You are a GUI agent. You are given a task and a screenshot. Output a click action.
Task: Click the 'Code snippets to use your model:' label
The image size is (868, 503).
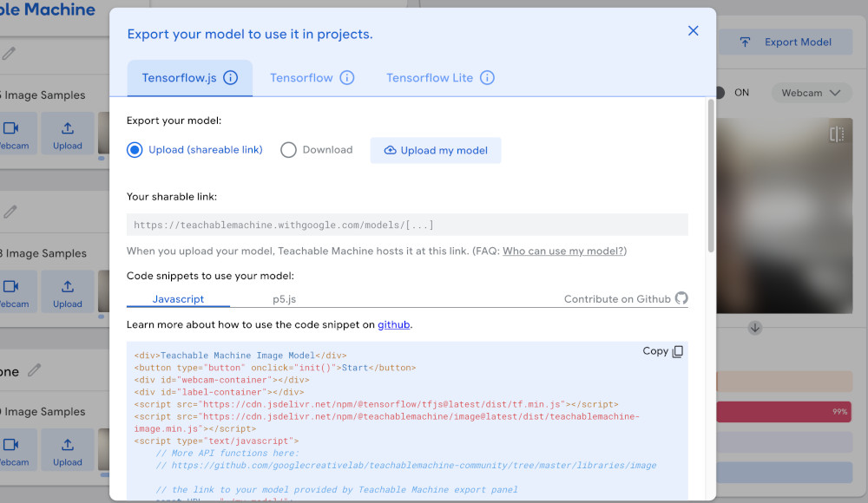tap(210, 276)
